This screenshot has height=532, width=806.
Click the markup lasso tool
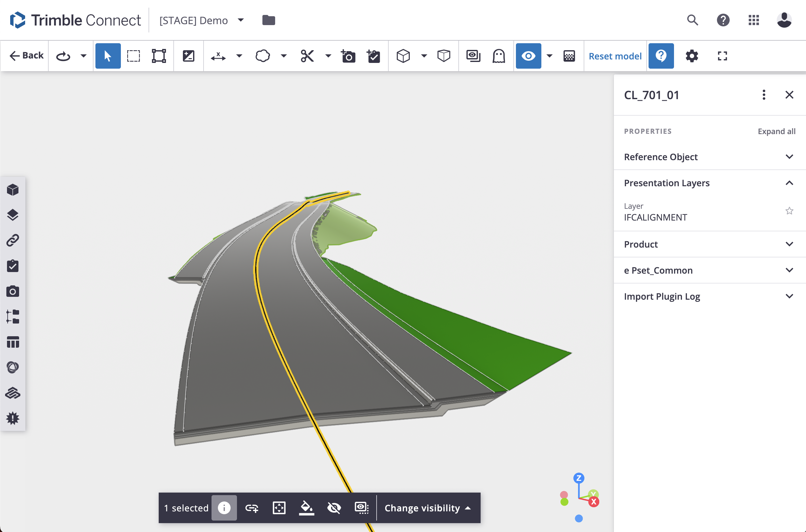(262, 56)
